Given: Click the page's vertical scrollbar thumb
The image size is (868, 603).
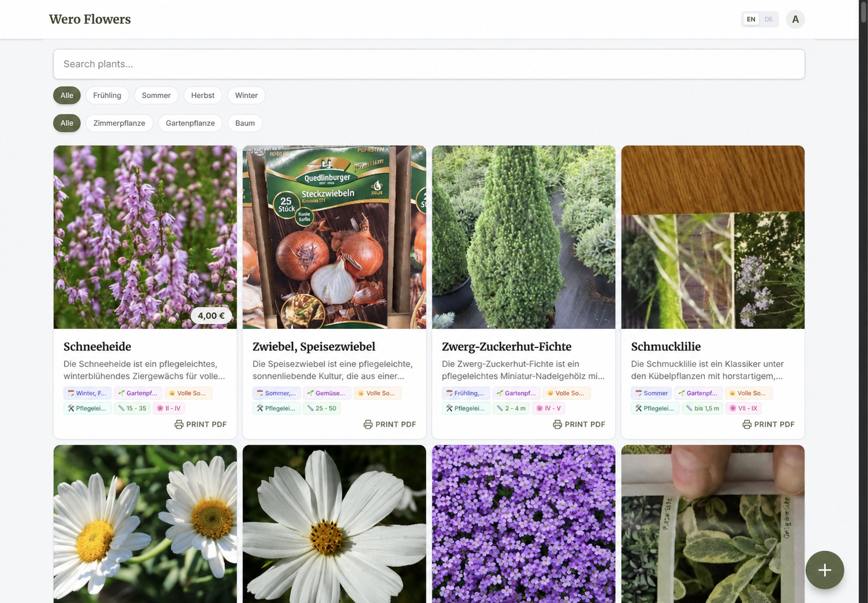Looking at the screenshot, I should [863, 12].
